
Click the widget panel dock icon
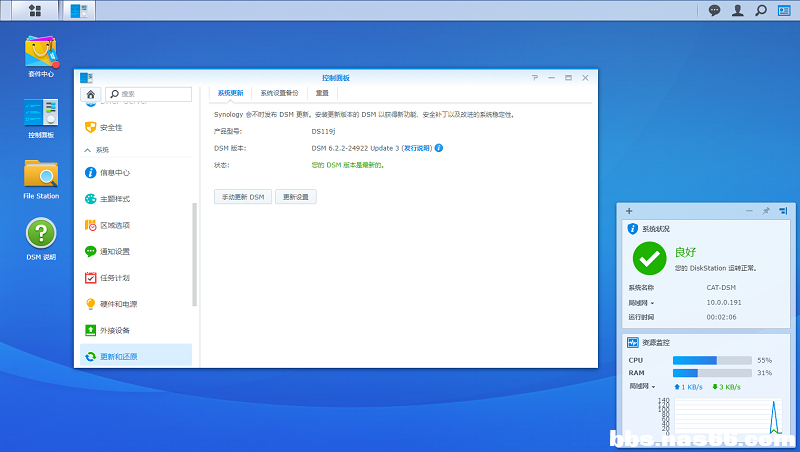point(783,211)
